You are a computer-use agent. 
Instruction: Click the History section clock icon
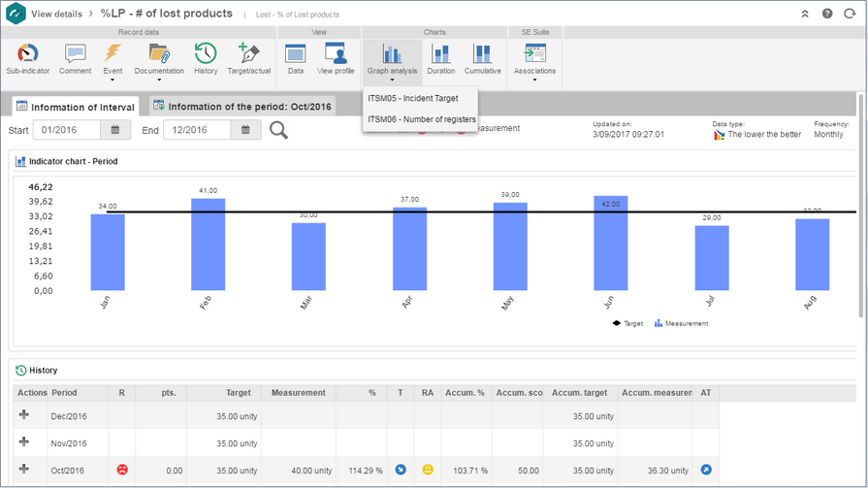21,370
